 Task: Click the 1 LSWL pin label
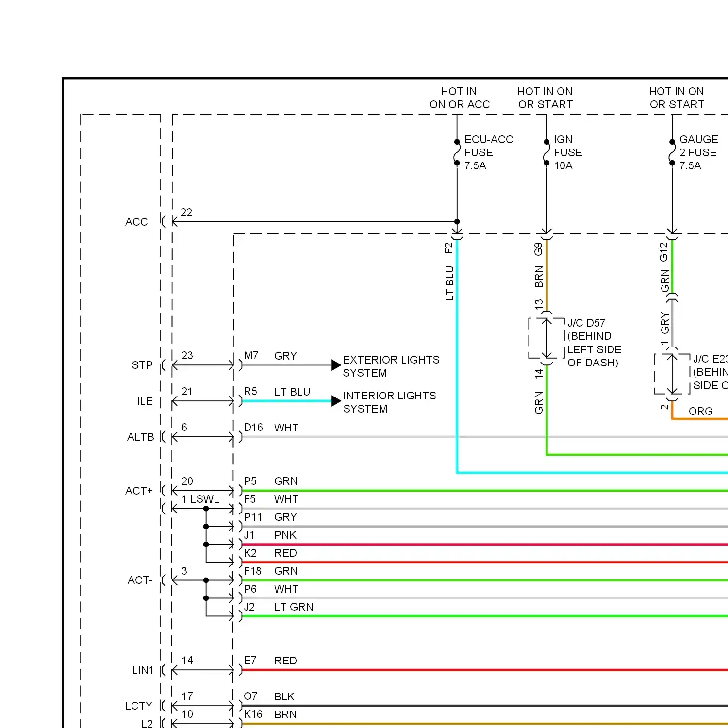pyautogui.click(x=200, y=499)
